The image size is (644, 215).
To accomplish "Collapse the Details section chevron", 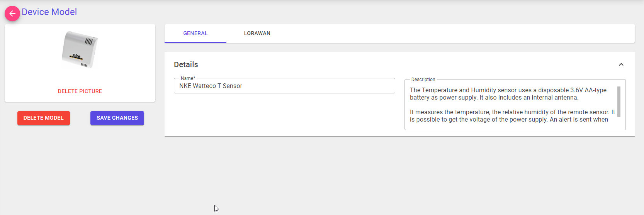I will tap(621, 64).
